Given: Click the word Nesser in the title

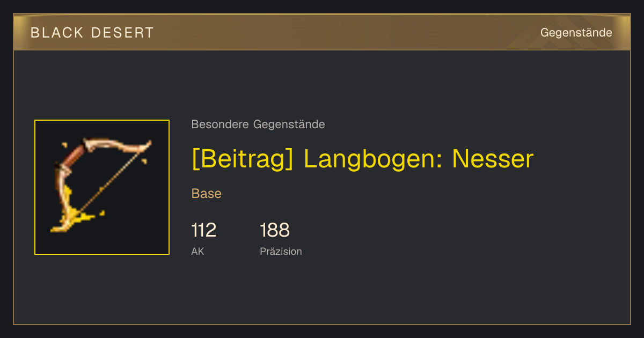Looking at the screenshot, I should [493, 159].
